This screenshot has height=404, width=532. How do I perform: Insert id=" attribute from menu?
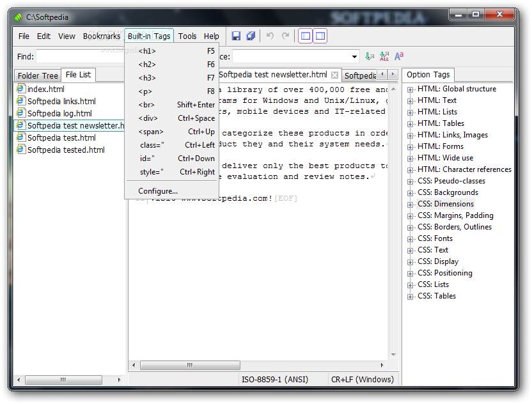point(171,159)
